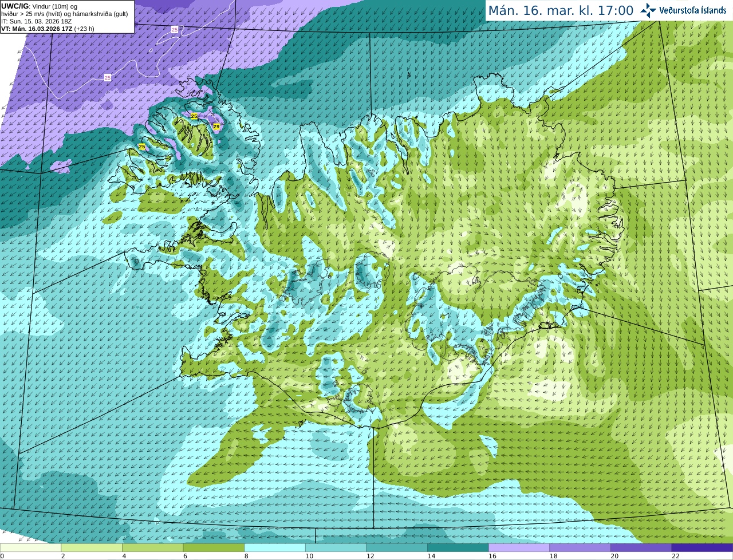
Task: Click the yellow gust marker labeled 29
Action: tap(216, 126)
